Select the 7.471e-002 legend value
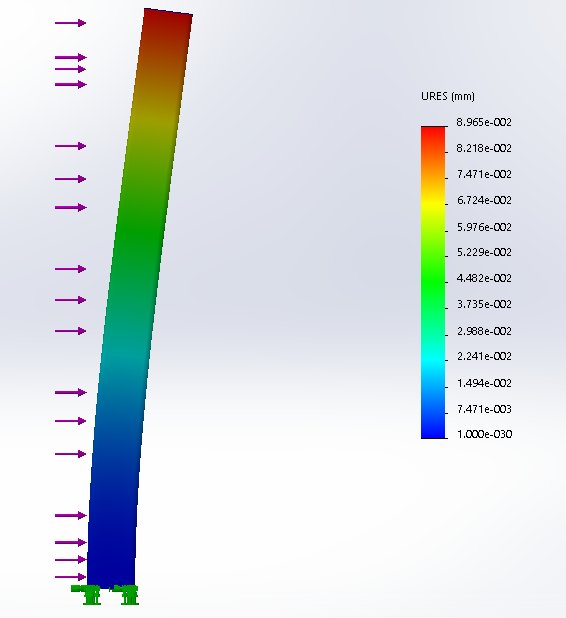The height and width of the screenshot is (618, 566). pyautogui.click(x=484, y=174)
